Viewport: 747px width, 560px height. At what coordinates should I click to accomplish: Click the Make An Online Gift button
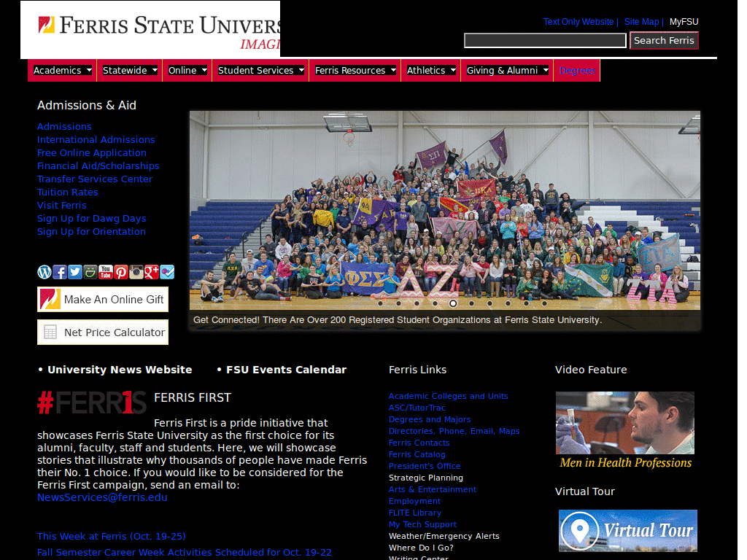[x=103, y=299]
